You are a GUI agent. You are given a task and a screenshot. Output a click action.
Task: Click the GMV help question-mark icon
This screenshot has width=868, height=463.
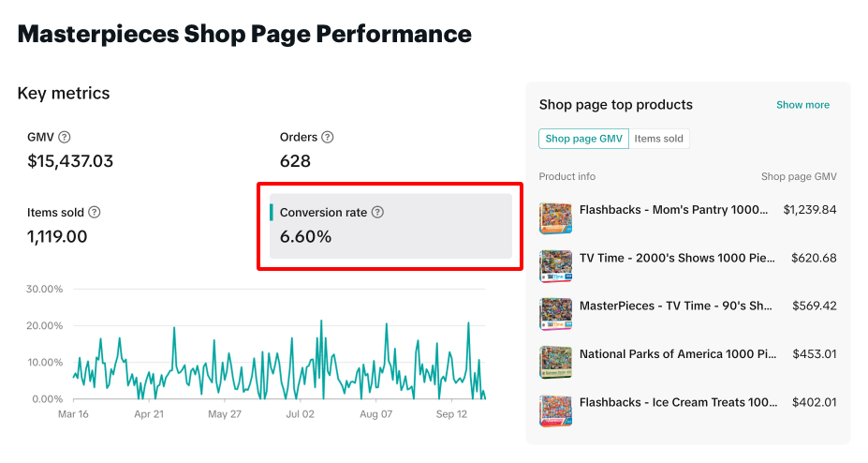click(65, 137)
